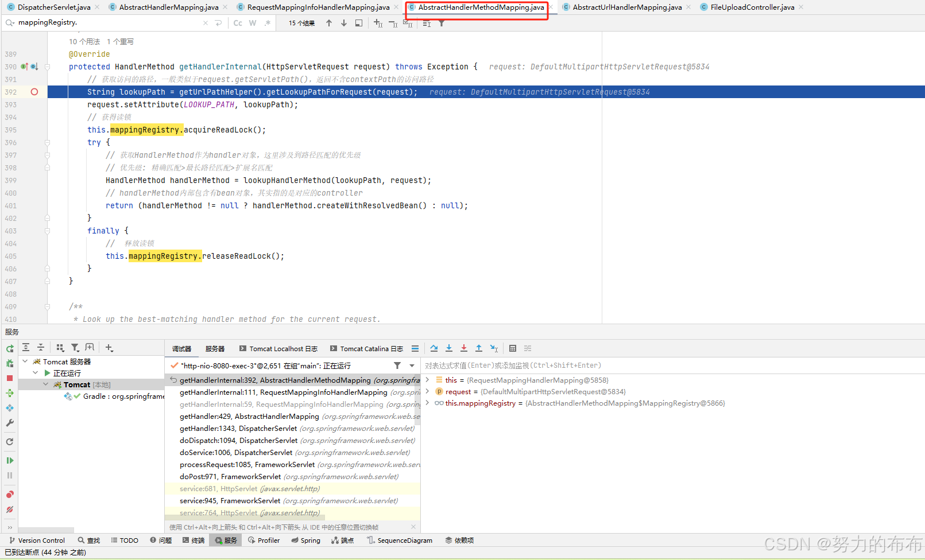Screen dimensions: 925x560
Task: Rerun the Tomcat service
Action: pyautogui.click(x=10, y=348)
